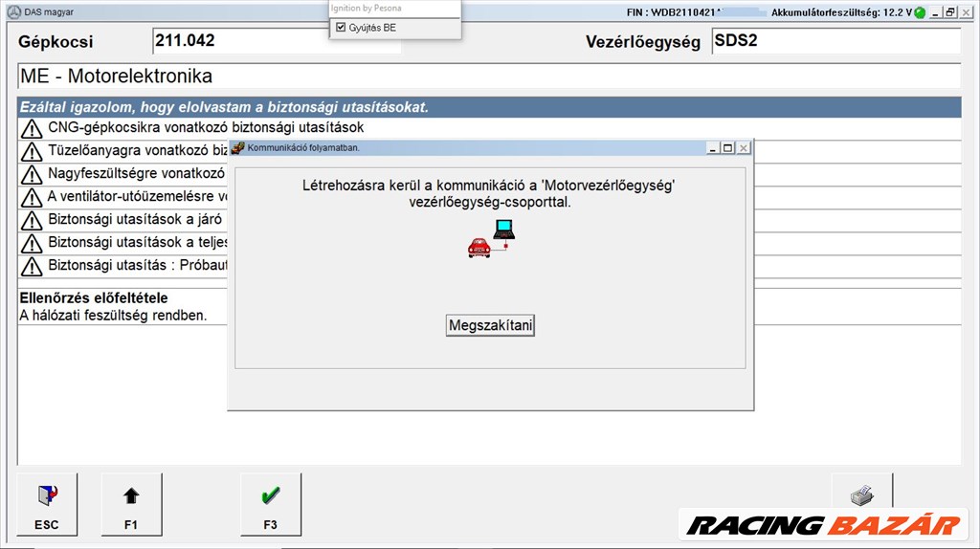Viewport: 980px width, 549px height.
Task: Toggle the 'Gyújtás BE' ignition checkbox
Action: (x=341, y=28)
